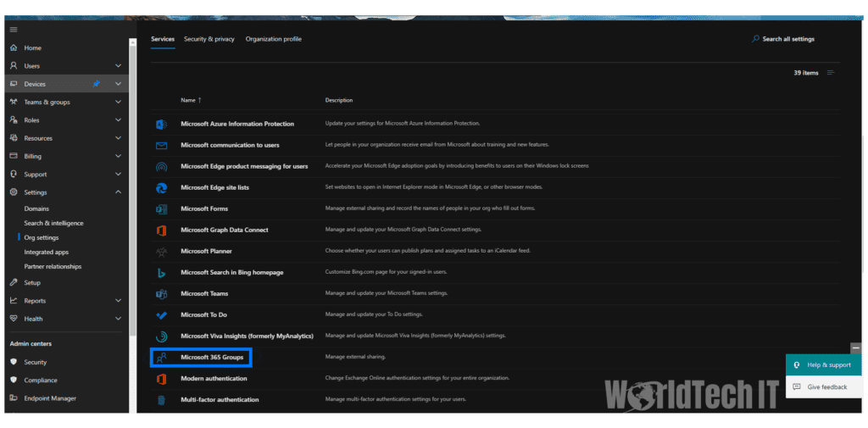Toggle the hamburger navigation menu
Screen dimensions: 868x428
pos(14,30)
